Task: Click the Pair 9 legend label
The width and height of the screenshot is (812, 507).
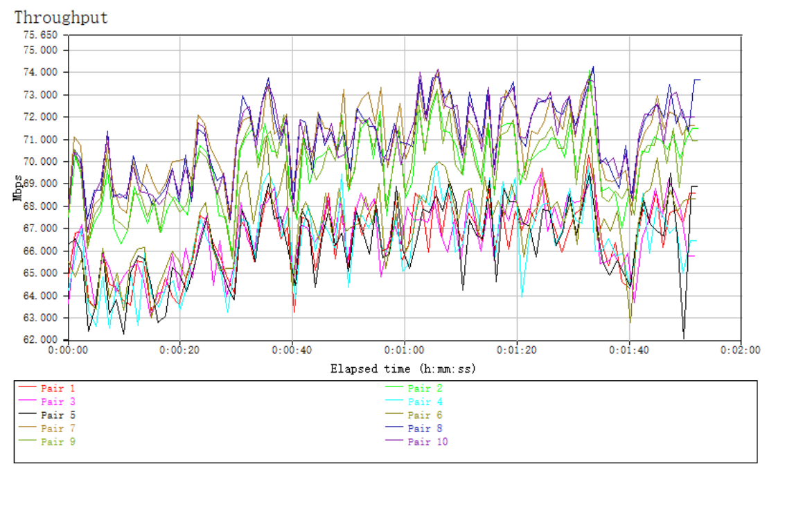Action: [58, 443]
